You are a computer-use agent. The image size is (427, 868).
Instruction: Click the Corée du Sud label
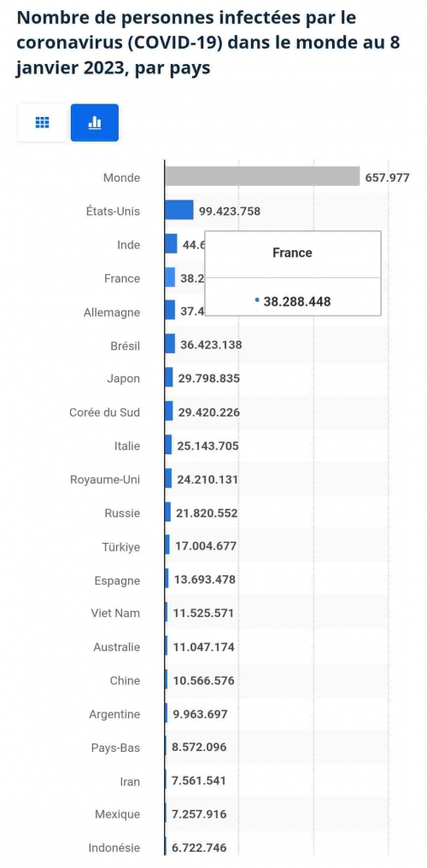105,412
